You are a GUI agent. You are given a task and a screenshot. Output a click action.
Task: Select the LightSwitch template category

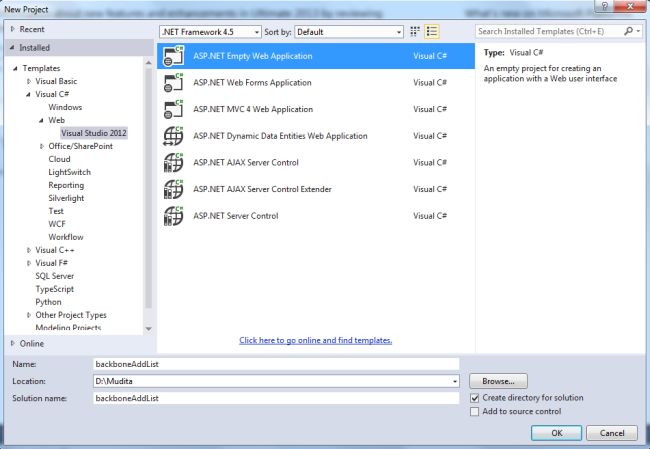tap(69, 172)
